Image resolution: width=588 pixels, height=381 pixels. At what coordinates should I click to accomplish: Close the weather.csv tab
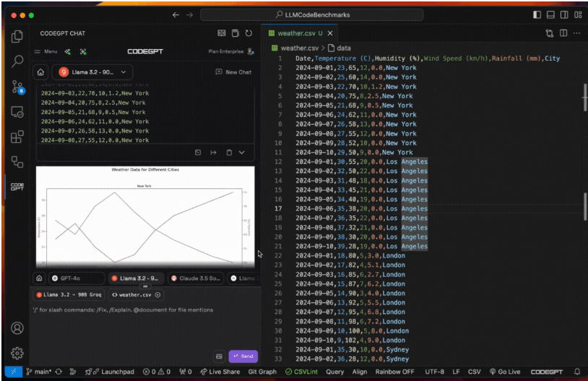(330, 33)
